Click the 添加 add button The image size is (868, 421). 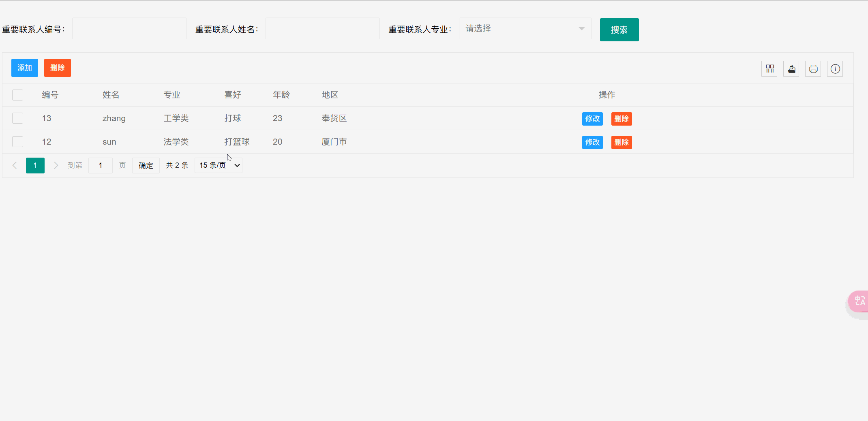tap(24, 68)
